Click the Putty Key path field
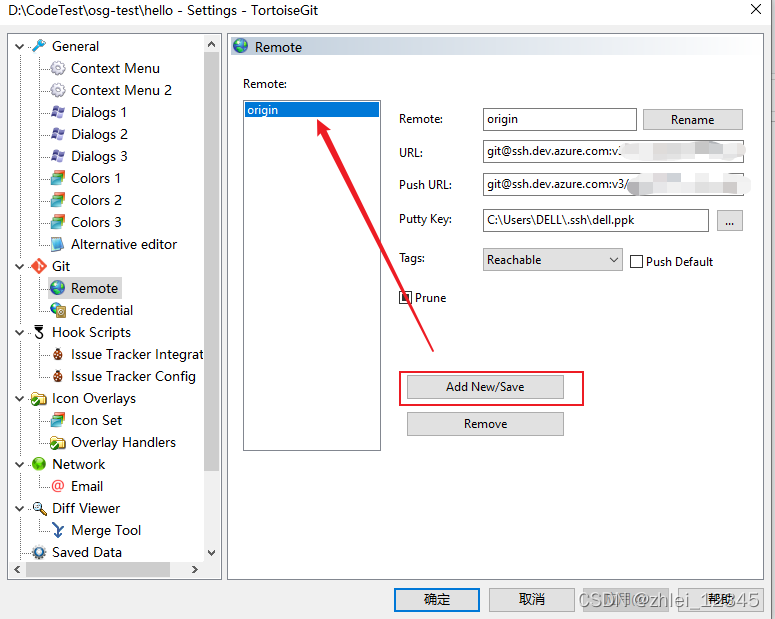Image resolution: width=775 pixels, height=619 pixels. pos(596,220)
